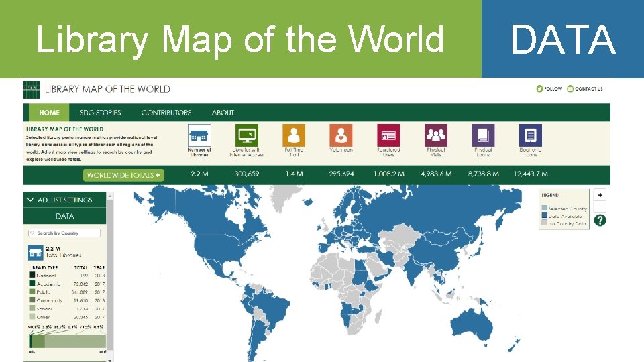
Task: Click Data Available legend entry
Action: point(561,216)
